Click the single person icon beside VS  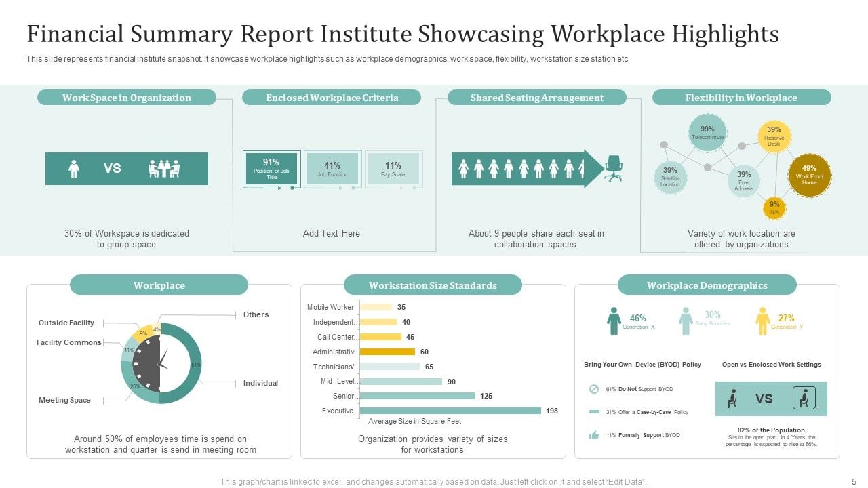pos(74,169)
